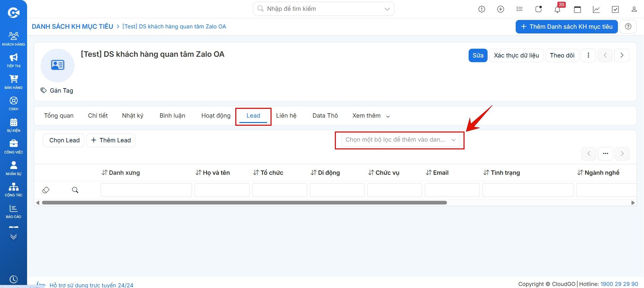Viewport: 644px width, 288px height.
Task: Expand more sidebar modules with double chevron
Action: pos(14,237)
